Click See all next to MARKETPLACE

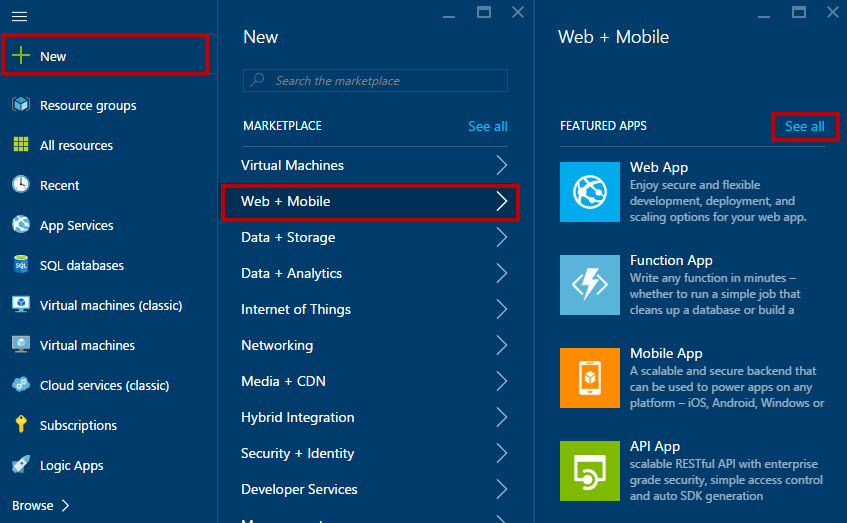(488, 126)
